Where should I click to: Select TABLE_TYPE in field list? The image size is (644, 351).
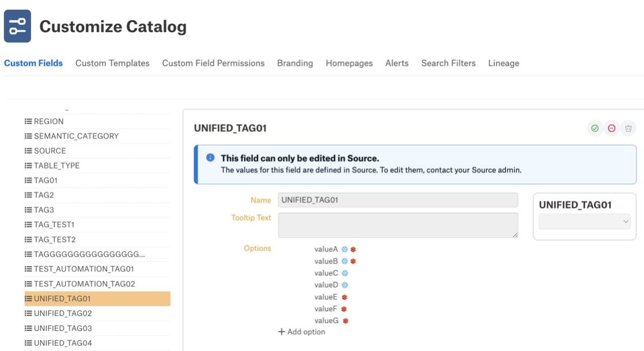97,166
